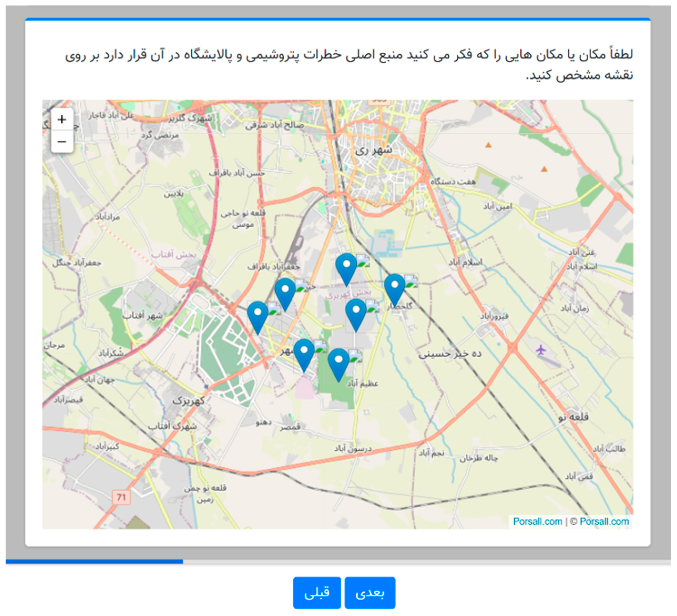Click the blue survey progress bar
The image size is (677, 616).
click(x=94, y=562)
